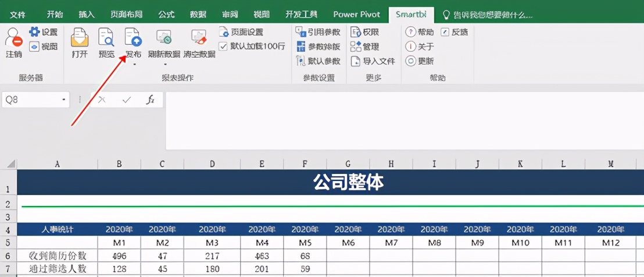644x277 pixels.
Task: Click the 人事统计 header cell
Action: point(58,229)
